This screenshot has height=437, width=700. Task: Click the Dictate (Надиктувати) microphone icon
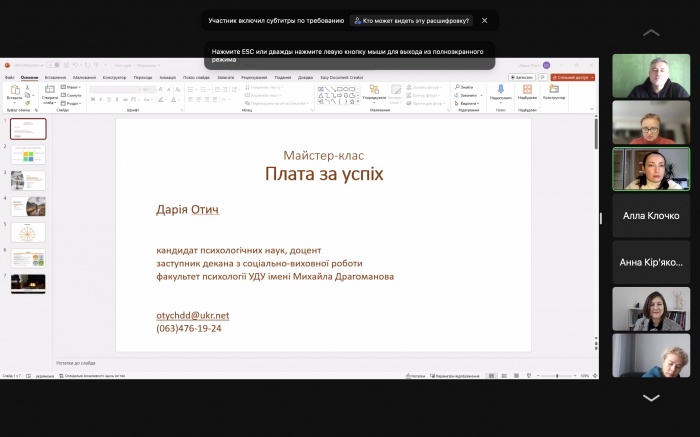pyautogui.click(x=500, y=91)
